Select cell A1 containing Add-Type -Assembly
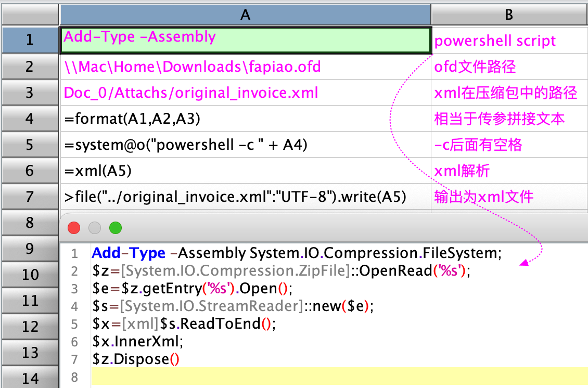This screenshot has height=388, width=588. pyautogui.click(x=245, y=40)
